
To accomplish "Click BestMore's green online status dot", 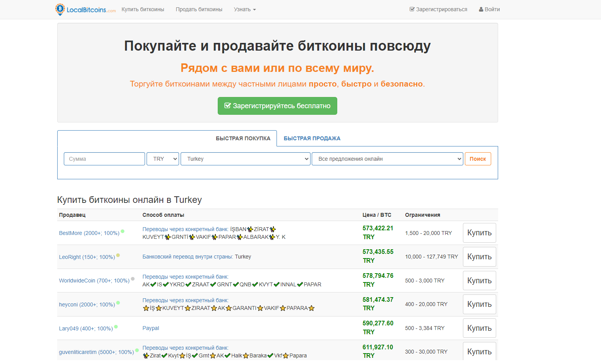I will 123,231.
